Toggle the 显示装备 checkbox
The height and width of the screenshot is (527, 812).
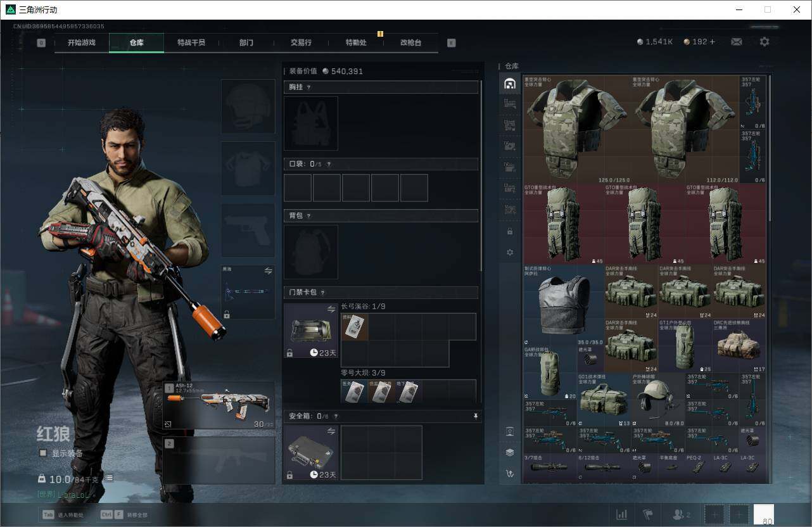(43, 453)
